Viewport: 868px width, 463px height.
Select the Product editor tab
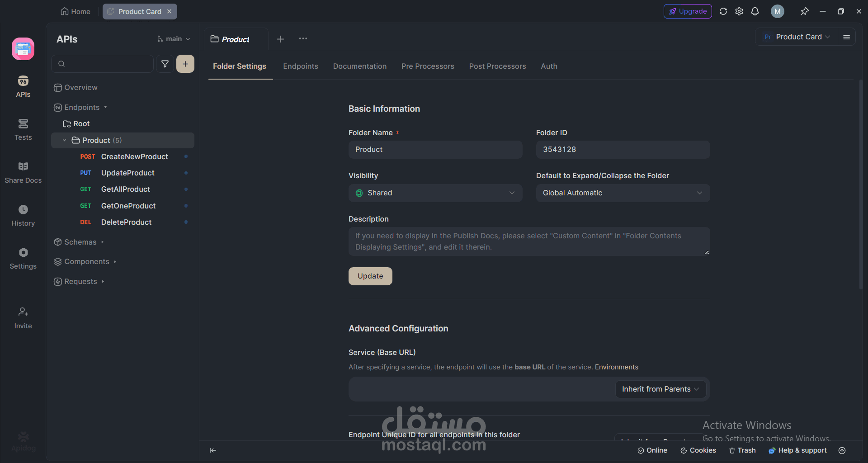(236, 39)
